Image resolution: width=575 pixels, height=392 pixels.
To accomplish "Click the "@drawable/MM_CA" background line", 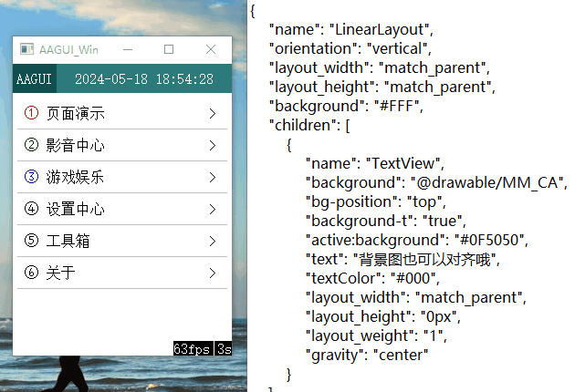I will tap(436, 183).
